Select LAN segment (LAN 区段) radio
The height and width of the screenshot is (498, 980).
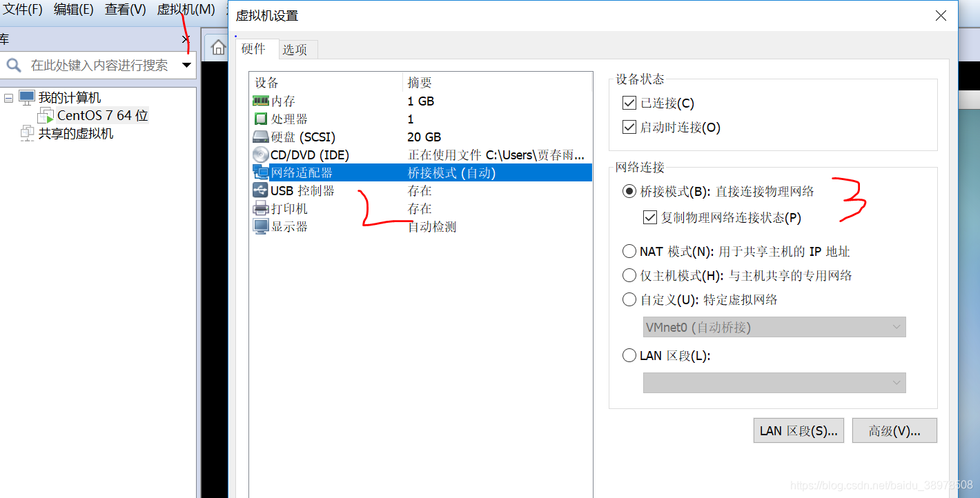click(x=629, y=356)
